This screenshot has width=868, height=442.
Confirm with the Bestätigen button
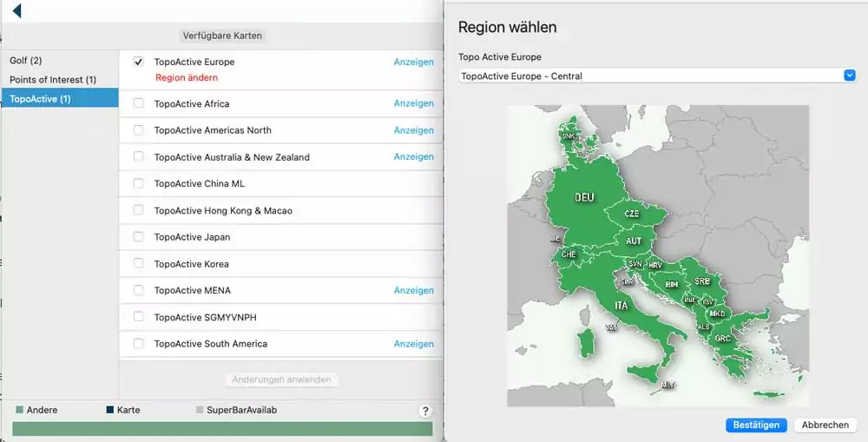point(756,425)
